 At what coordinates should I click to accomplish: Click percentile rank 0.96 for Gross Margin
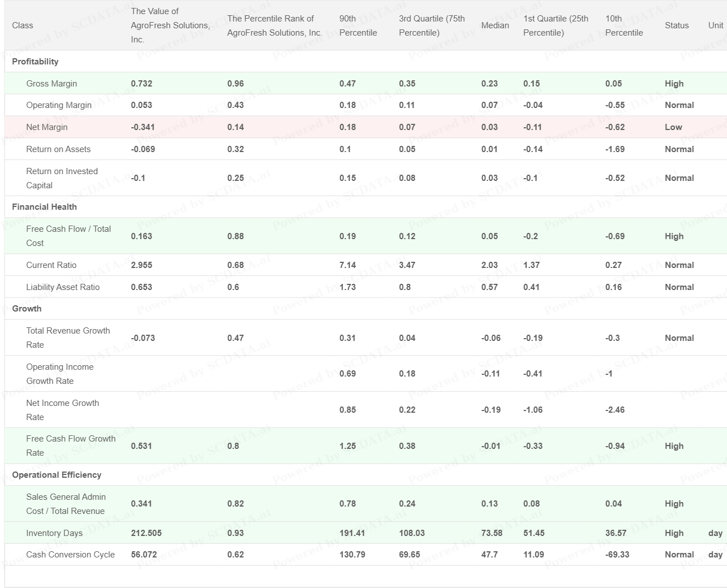click(x=235, y=84)
